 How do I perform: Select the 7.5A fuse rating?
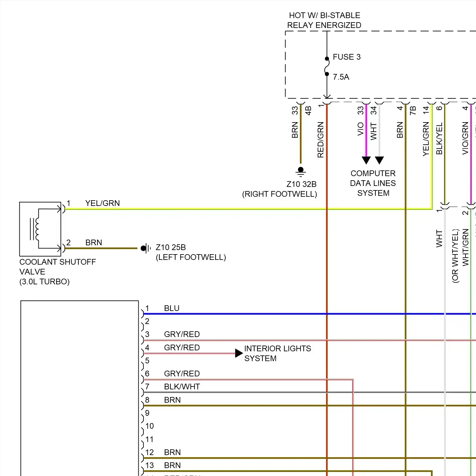[341, 77]
